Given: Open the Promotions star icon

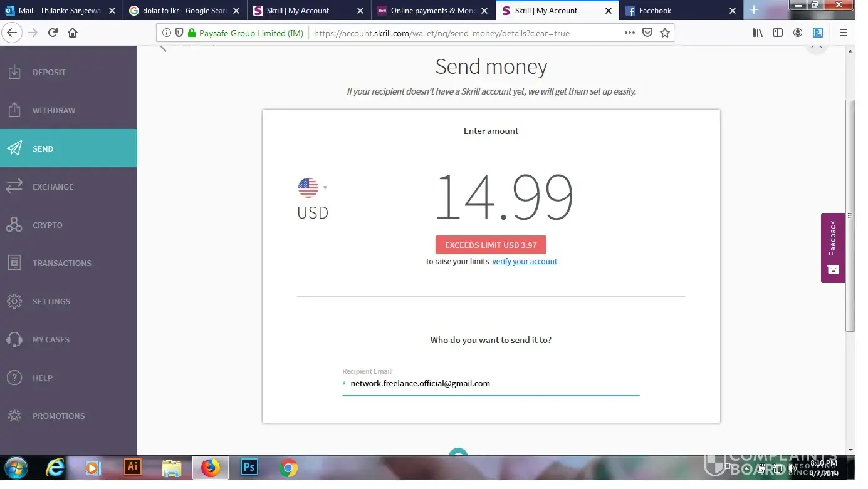Looking at the screenshot, I should click(x=14, y=416).
